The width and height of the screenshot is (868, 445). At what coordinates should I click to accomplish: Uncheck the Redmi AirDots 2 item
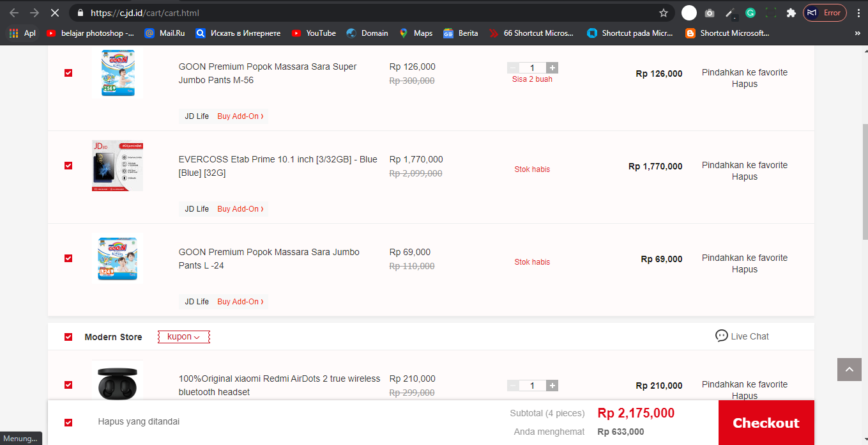[68, 385]
